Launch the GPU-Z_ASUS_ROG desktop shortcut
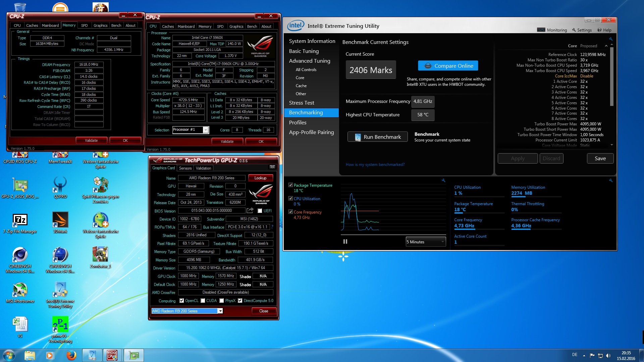The image size is (644, 362). [20, 188]
